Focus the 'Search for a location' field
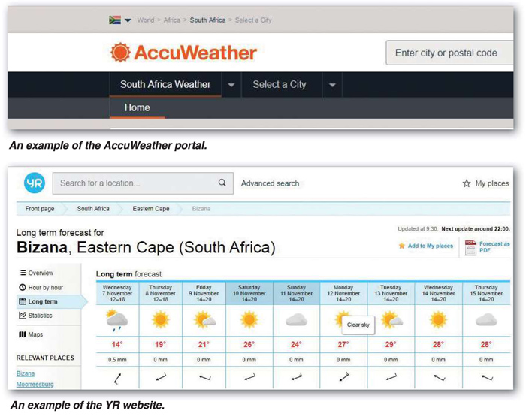 (x=143, y=183)
